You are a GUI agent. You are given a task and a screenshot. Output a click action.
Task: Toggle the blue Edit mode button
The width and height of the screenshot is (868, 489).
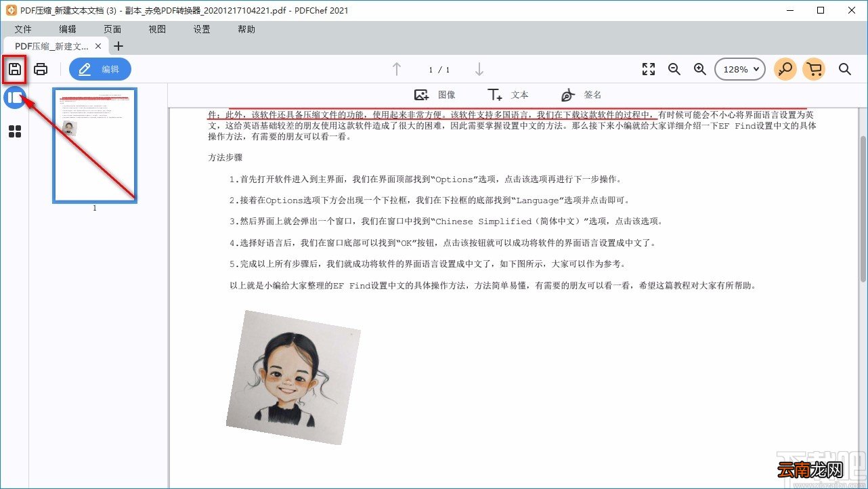pos(100,69)
